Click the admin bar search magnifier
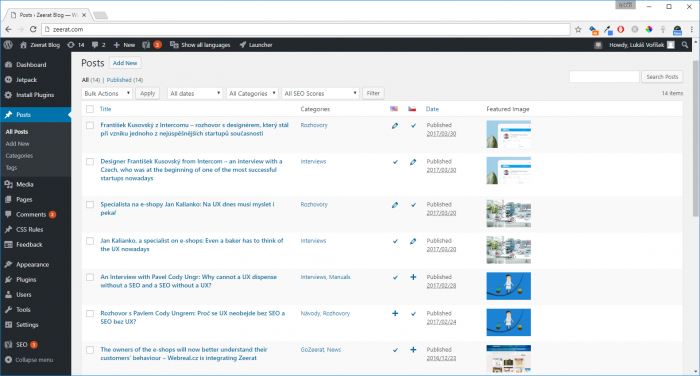The height and width of the screenshot is (376, 700). (x=685, y=45)
